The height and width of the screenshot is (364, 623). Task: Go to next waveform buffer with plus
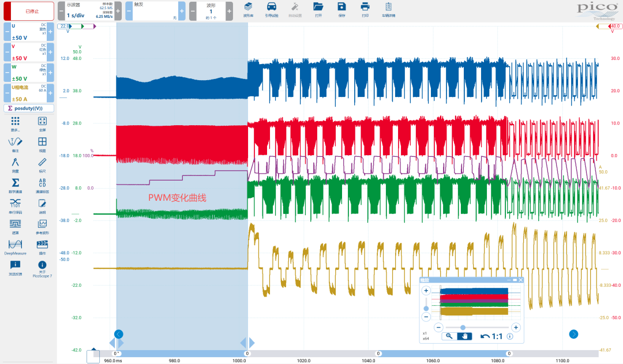point(229,11)
